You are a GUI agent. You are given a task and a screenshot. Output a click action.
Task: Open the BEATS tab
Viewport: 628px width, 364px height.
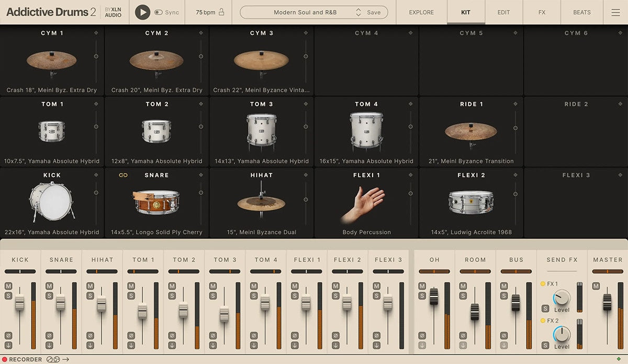pyautogui.click(x=581, y=12)
